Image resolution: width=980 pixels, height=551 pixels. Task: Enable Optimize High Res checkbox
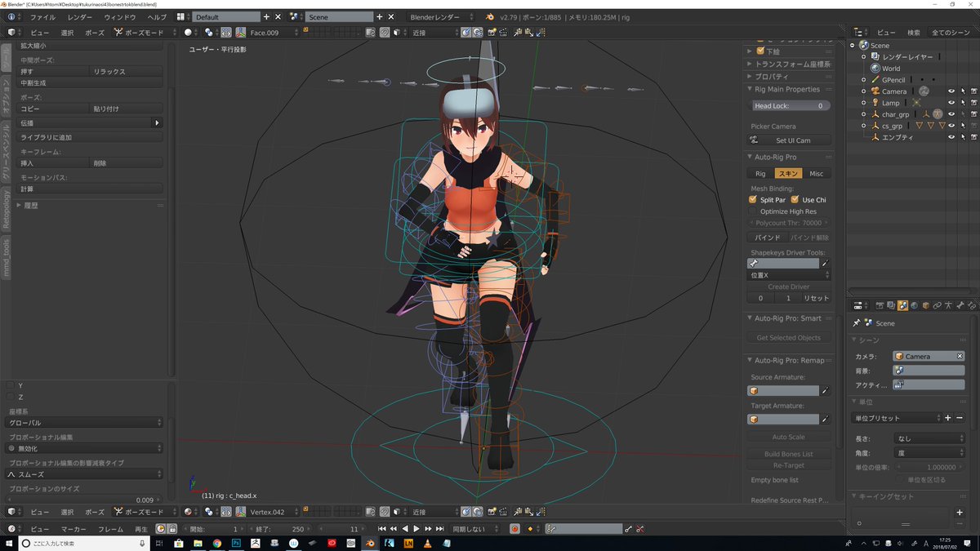[x=753, y=211]
